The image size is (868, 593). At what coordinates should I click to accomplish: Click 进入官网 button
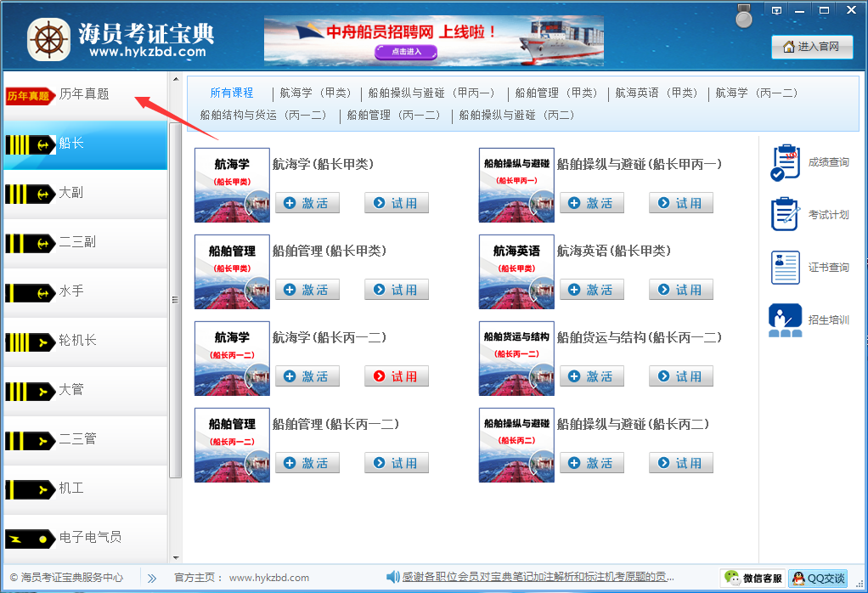(x=812, y=47)
